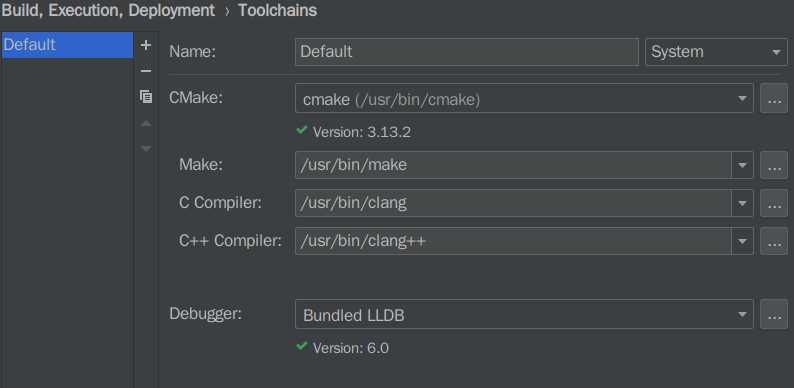Screen dimensions: 794x388
Task: Add a new toolchain with plus icon
Action: pos(146,45)
